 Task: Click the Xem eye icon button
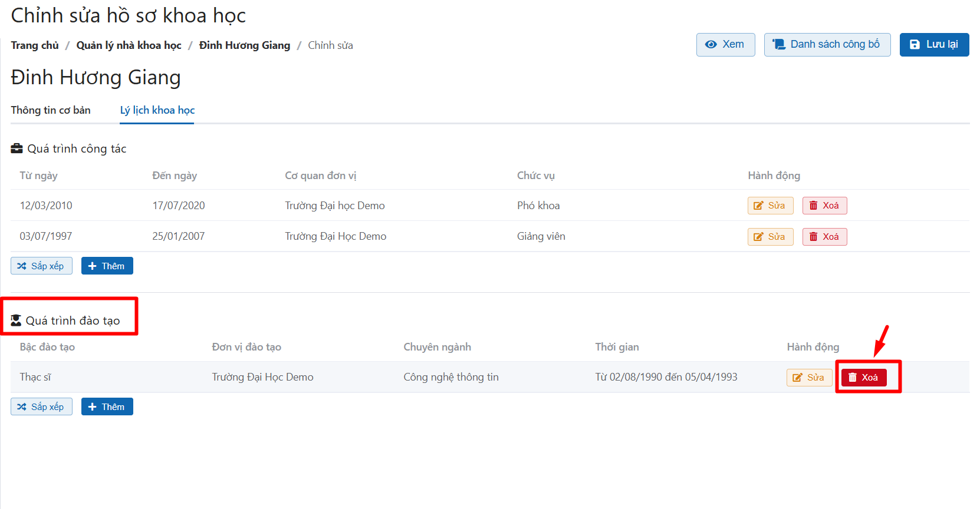(725, 45)
